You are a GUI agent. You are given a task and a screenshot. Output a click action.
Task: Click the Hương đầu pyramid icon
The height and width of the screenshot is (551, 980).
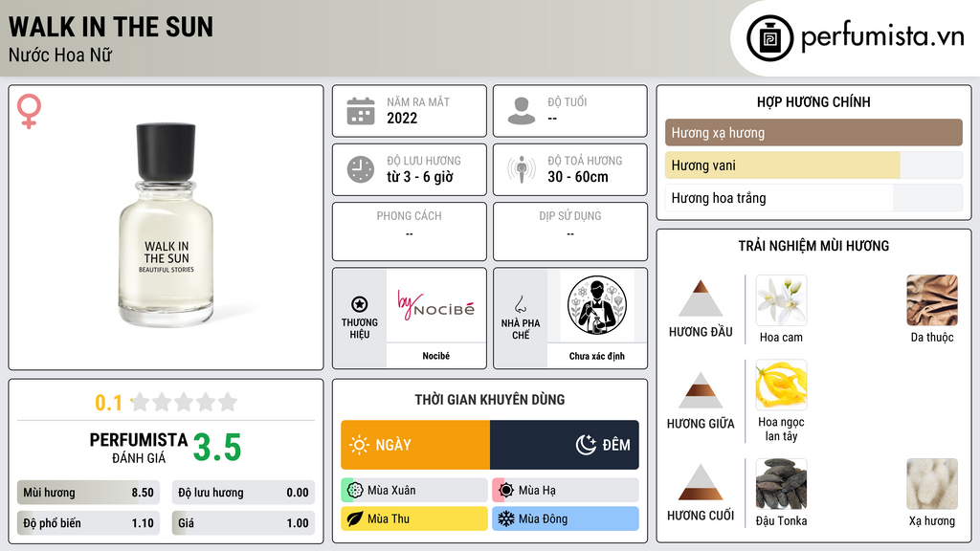coord(701,298)
